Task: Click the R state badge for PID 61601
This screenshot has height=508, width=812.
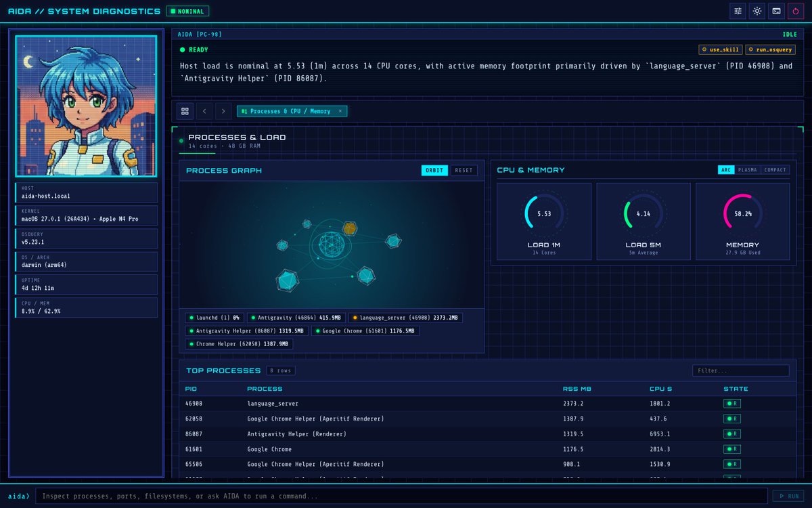Action: (x=732, y=449)
